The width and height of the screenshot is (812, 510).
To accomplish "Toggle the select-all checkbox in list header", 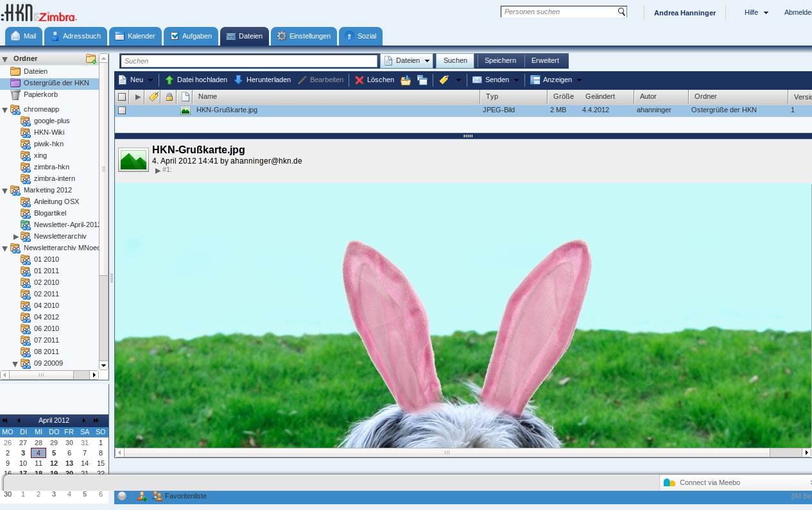I will pos(122,97).
